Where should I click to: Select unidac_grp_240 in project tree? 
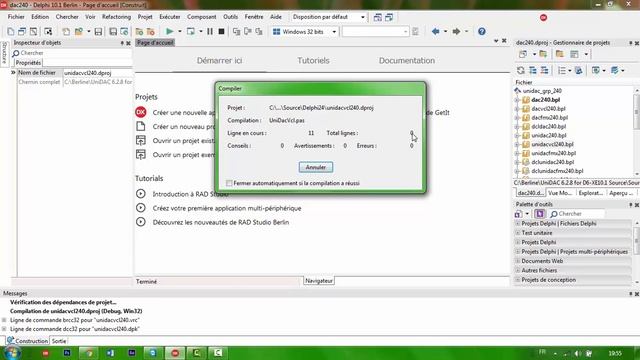(542, 91)
